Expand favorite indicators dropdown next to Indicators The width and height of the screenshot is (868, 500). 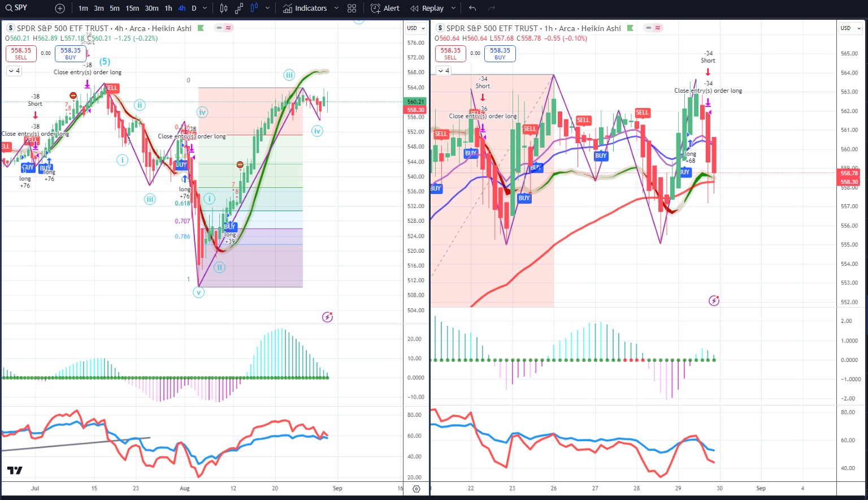[x=336, y=8]
